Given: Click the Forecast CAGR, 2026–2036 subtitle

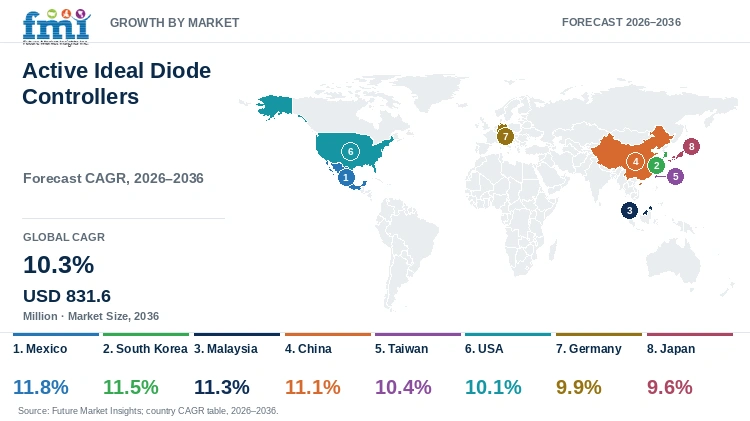Looking at the screenshot, I should (113, 178).
